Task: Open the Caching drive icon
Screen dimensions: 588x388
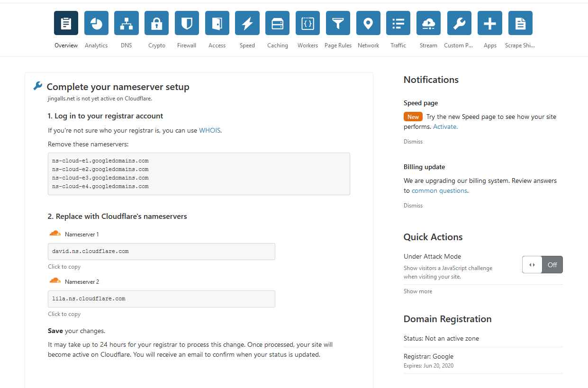Action: [278, 23]
